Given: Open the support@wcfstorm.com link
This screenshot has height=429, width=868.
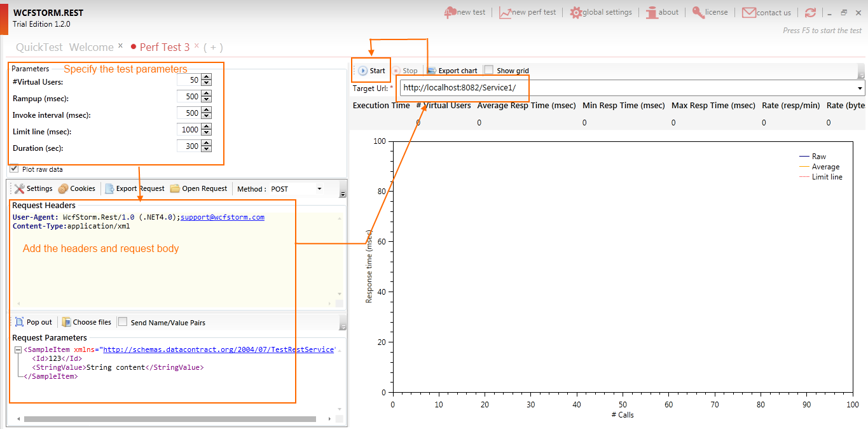Looking at the screenshot, I should [223, 217].
